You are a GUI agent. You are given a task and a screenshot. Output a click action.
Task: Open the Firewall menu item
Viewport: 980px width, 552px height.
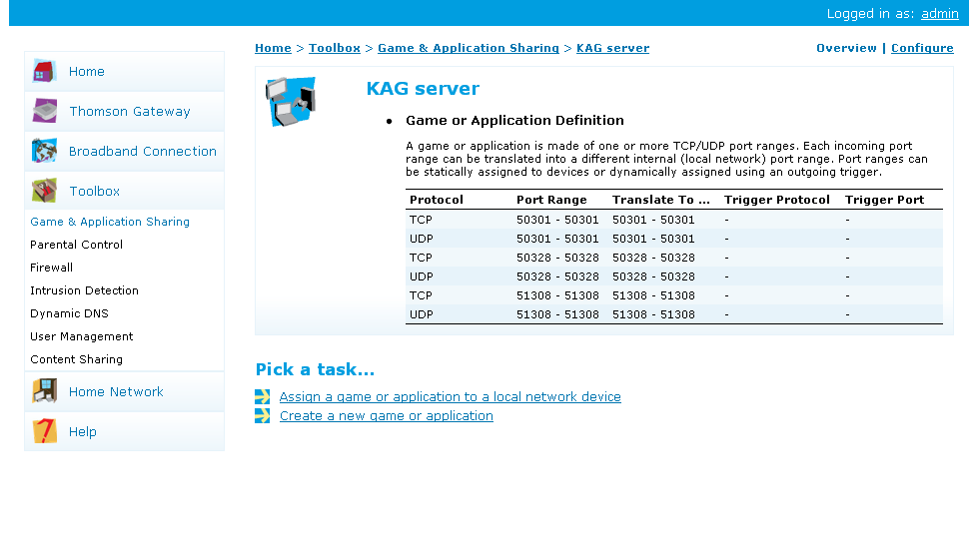pos(51,268)
